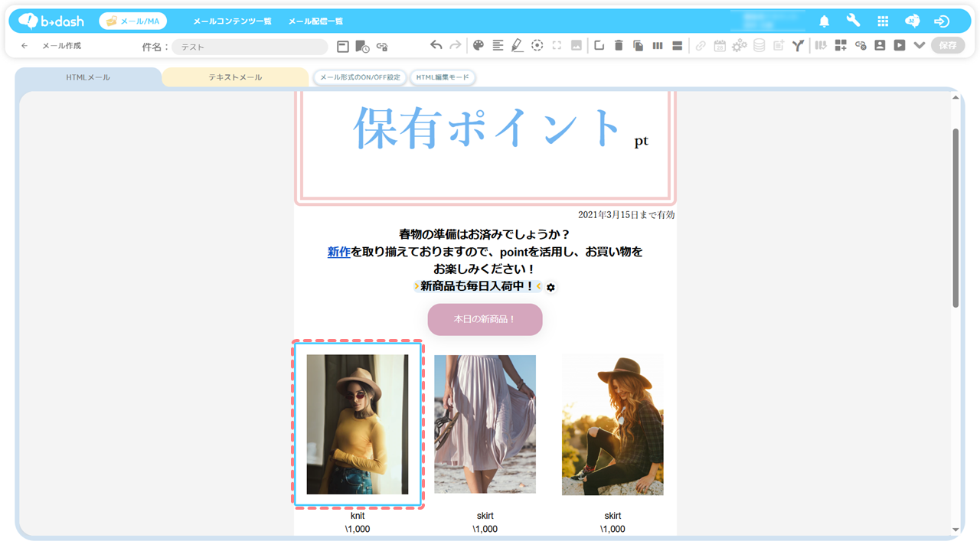This screenshot has height=551, width=980.
Task: Expand the toolbar chevron dropdown
Action: point(920,46)
